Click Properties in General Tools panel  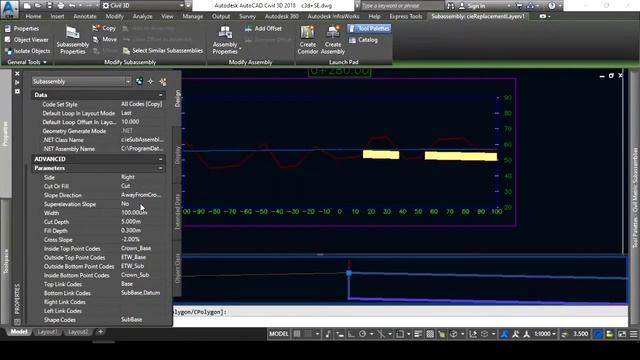pyautogui.click(x=22, y=29)
